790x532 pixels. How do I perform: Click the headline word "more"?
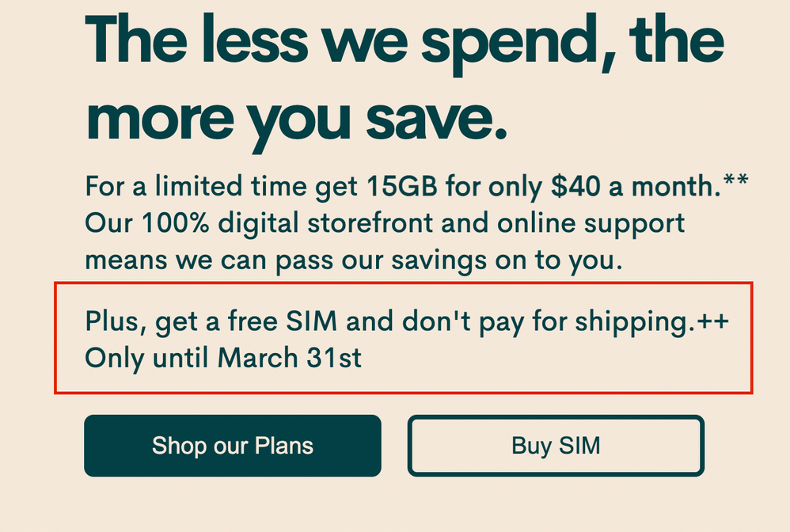(x=161, y=119)
